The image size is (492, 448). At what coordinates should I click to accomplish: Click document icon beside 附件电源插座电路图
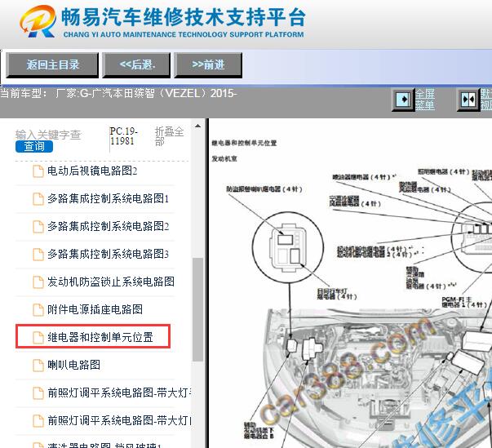[x=38, y=309]
